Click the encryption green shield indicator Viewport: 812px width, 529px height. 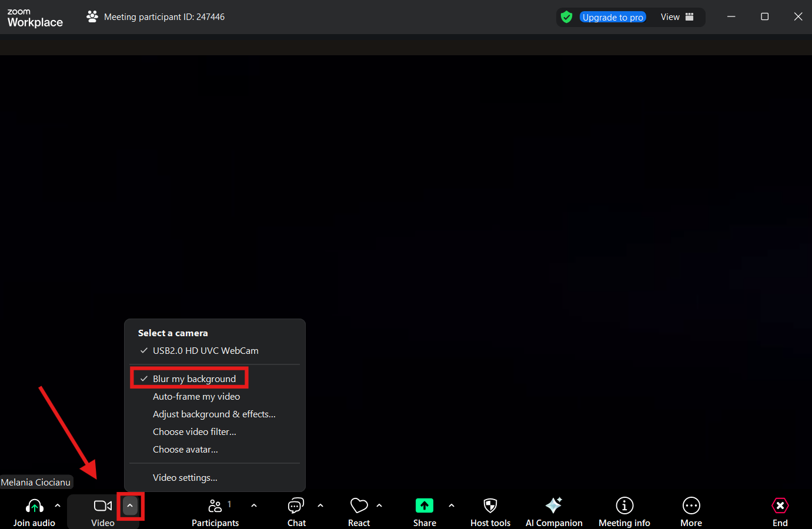coord(566,17)
